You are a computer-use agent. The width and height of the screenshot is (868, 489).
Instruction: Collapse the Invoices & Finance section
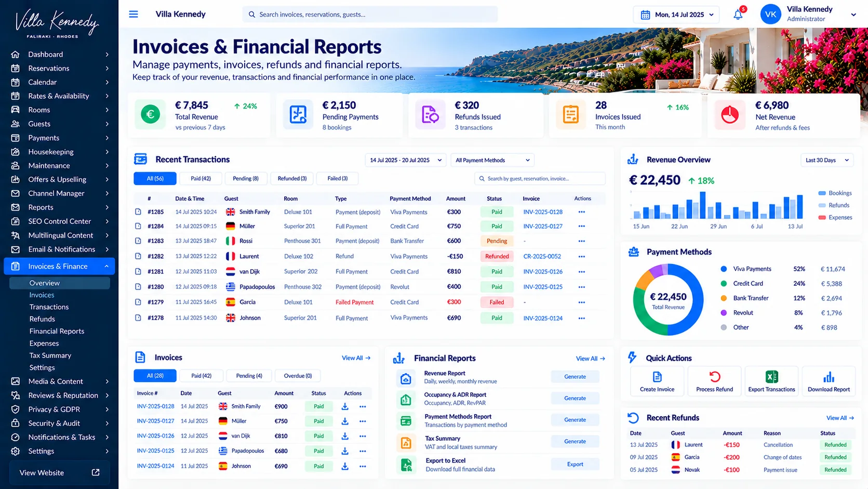click(106, 266)
